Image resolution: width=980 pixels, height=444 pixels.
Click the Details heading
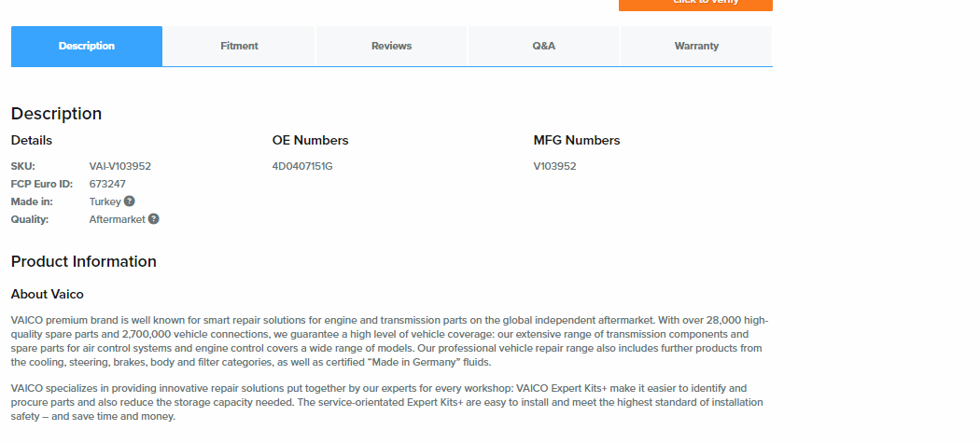(x=32, y=141)
